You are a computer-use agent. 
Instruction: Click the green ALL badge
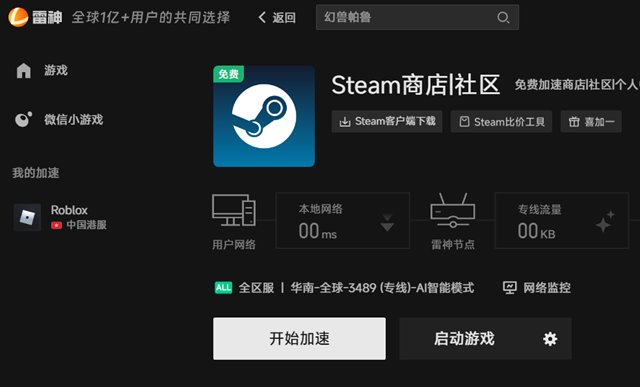point(223,287)
